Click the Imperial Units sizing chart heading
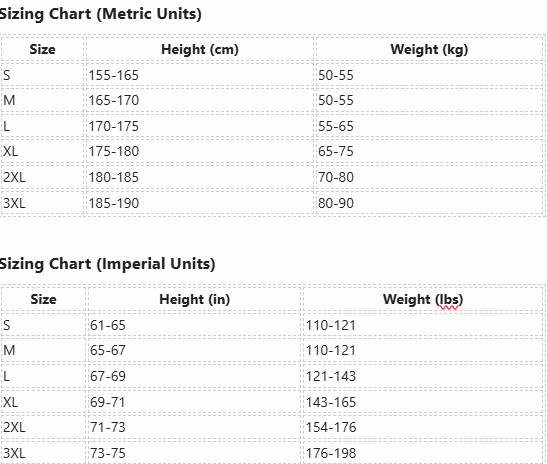This screenshot has width=547, height=464. pyautogui.click(x=107, y=264)
